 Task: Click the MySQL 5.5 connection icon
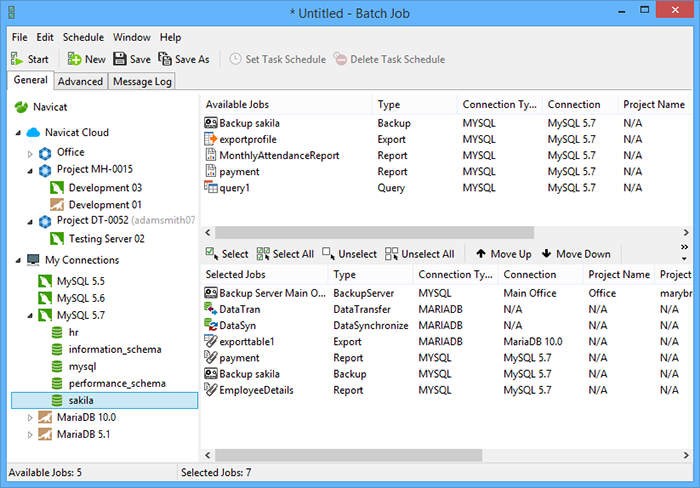[x=45, y=281]
